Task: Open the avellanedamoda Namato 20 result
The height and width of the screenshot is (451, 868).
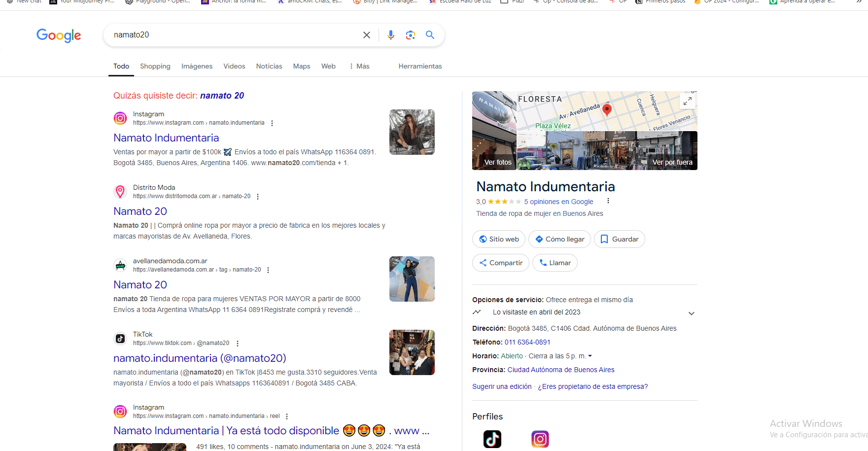Action: pos(140,285)
